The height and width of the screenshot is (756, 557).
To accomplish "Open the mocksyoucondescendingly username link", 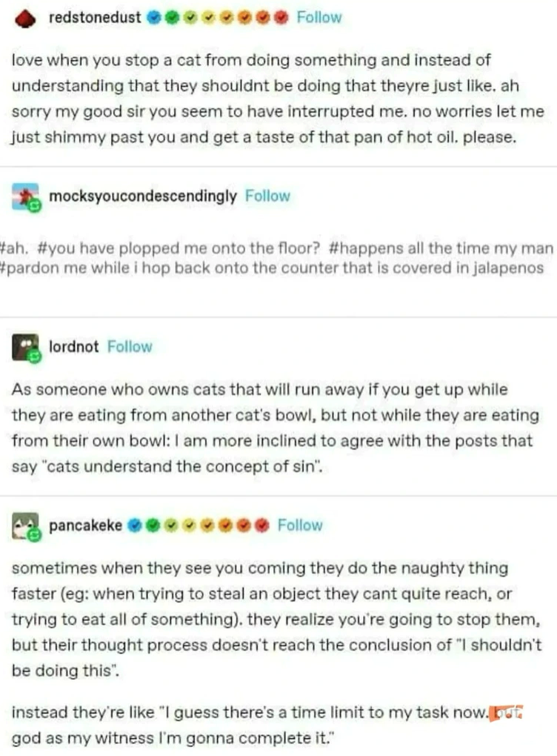I will tap(143, 196).
